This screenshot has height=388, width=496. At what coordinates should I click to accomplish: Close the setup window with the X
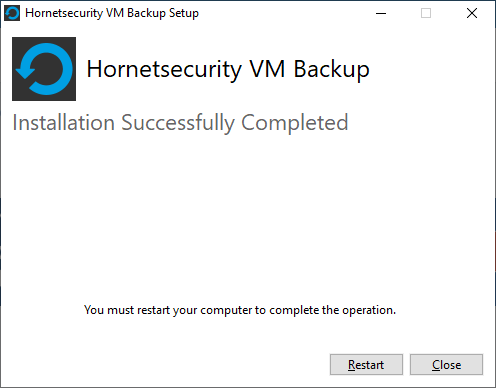[x=472, y=13]
